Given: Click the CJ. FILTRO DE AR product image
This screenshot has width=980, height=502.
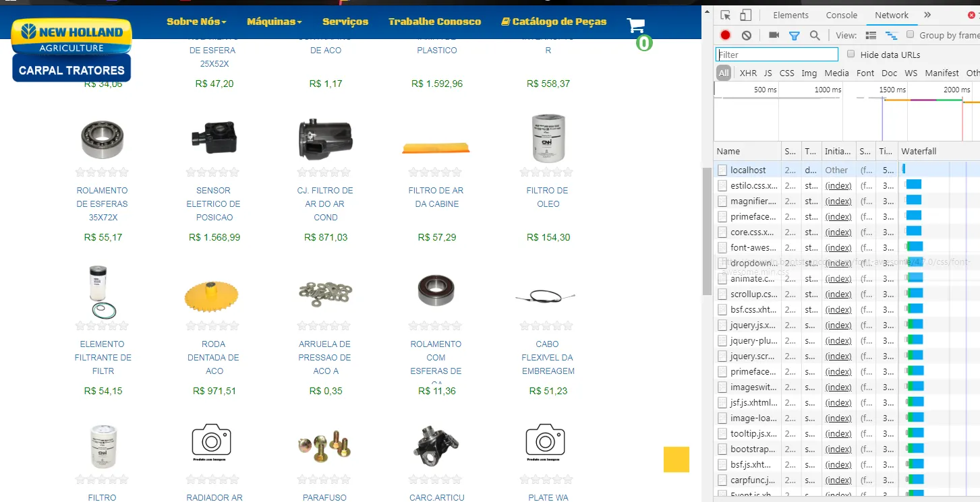Looking at the screenshot, I should pyautogui.click(x=325, y=139).
